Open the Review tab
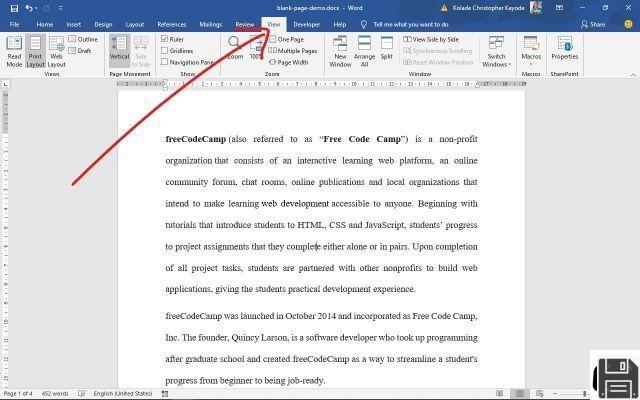This screenshot has width=640, height=400. pos(244,24)
